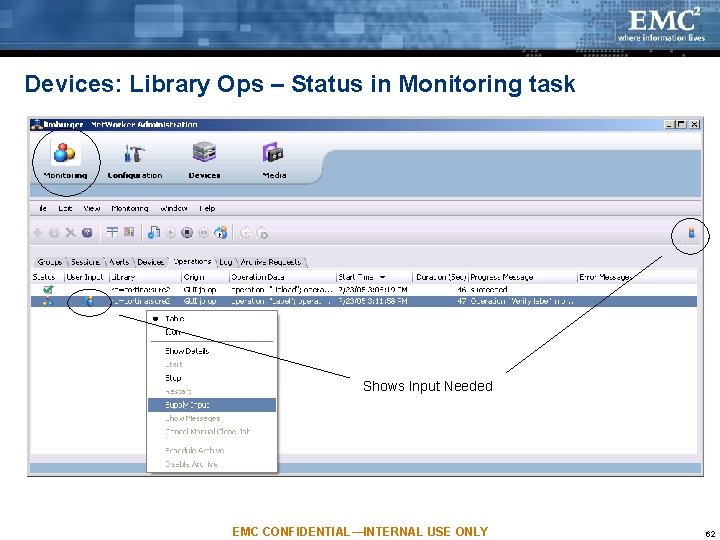This screenshot has height=540, width=720.
Task: Switch to the Groups tab
Action: click(x=50, y=262)
